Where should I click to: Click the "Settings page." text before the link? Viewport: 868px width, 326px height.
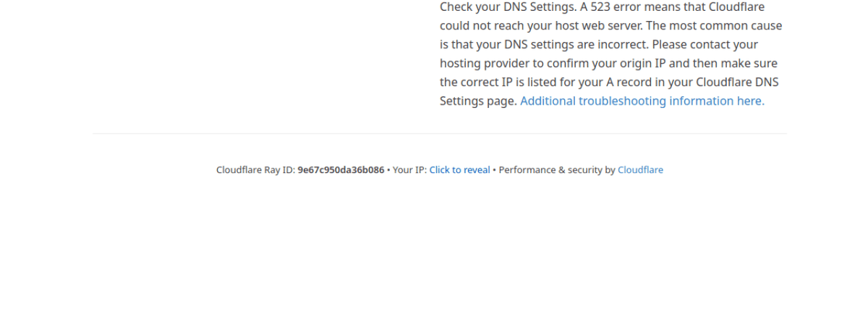[478, 101]
